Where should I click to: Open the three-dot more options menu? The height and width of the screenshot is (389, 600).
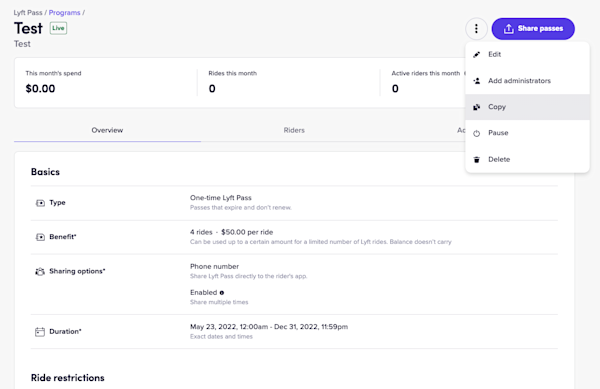pos(476,29)
